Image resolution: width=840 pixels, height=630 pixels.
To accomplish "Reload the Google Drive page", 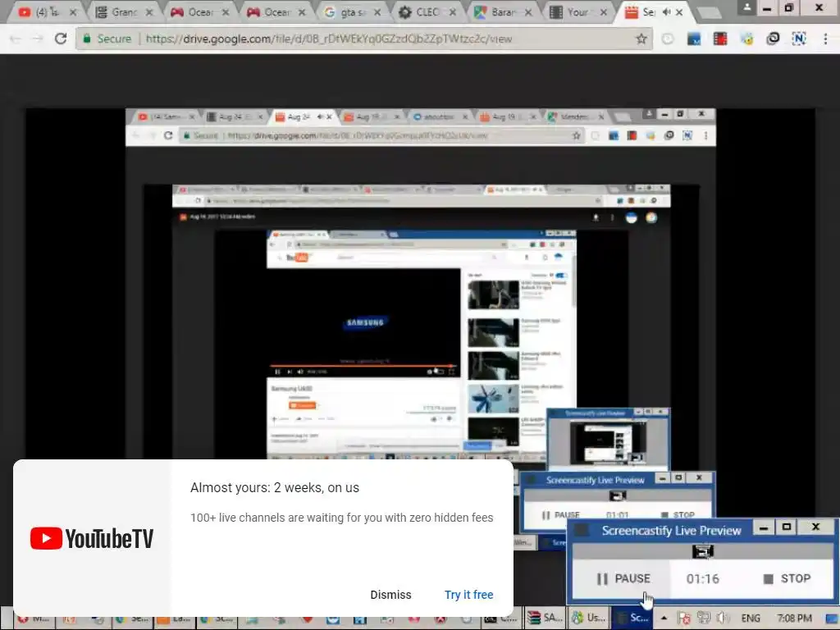I will 61,39.
